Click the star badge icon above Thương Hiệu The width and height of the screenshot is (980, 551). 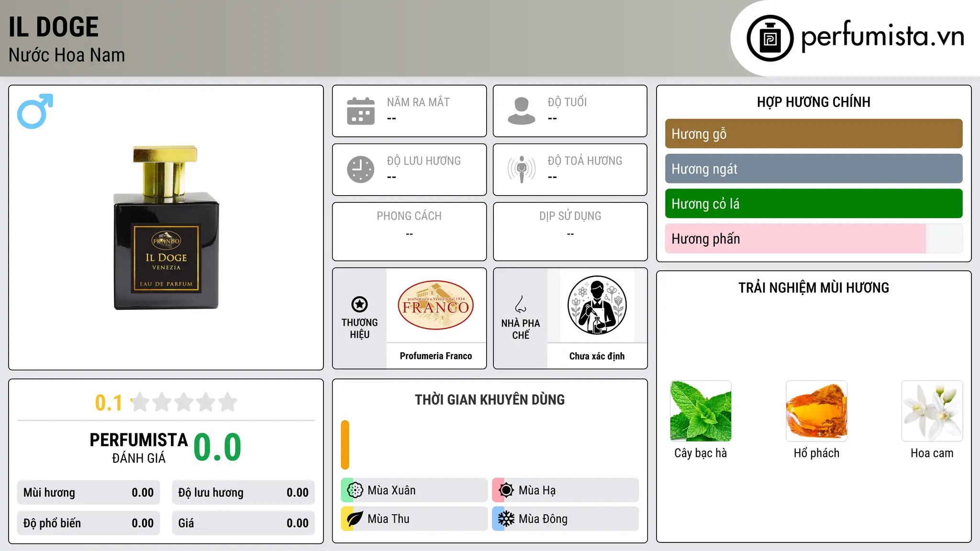tap(359, 304)
